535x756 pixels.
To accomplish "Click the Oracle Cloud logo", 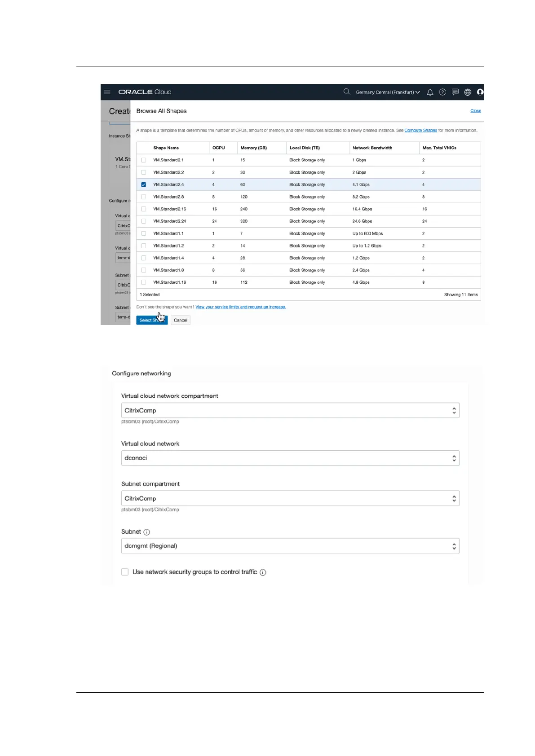I will click(x=145, y=92).
